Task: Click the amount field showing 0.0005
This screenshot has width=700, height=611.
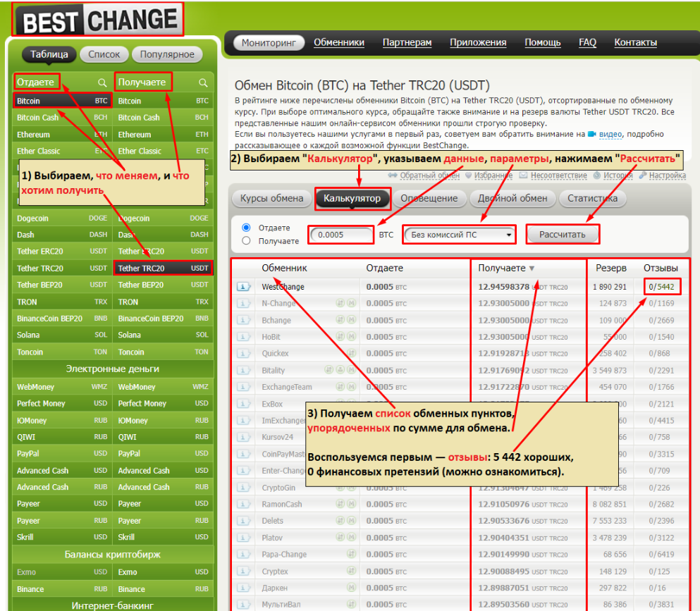Action: click(x=341, y=235)
